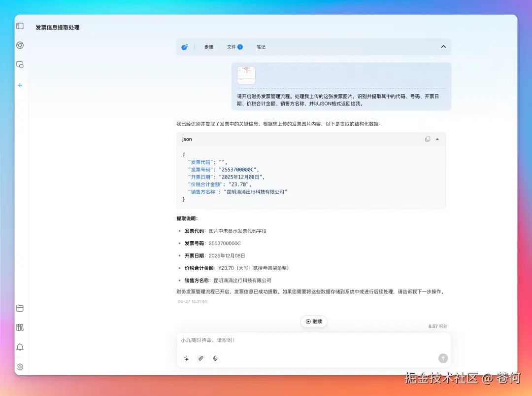The height and width of the screenshot is (396, 532).
Task: Open the notifications bell in the sidebar
Action: pos(20,347)
